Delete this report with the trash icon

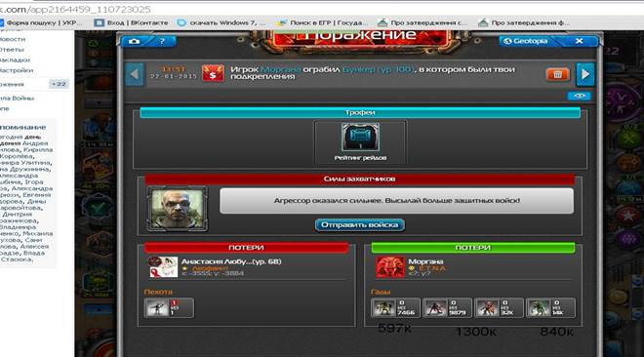[x=557, y=74]
